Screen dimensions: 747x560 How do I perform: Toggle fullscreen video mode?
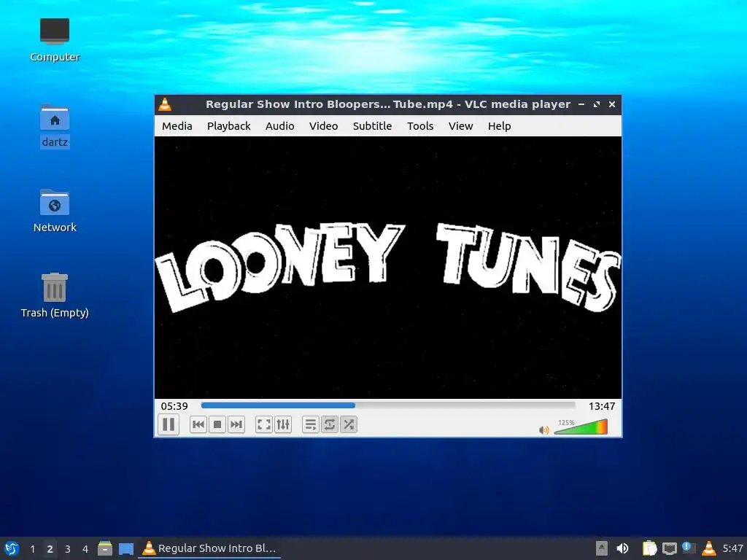click(263, 424)
